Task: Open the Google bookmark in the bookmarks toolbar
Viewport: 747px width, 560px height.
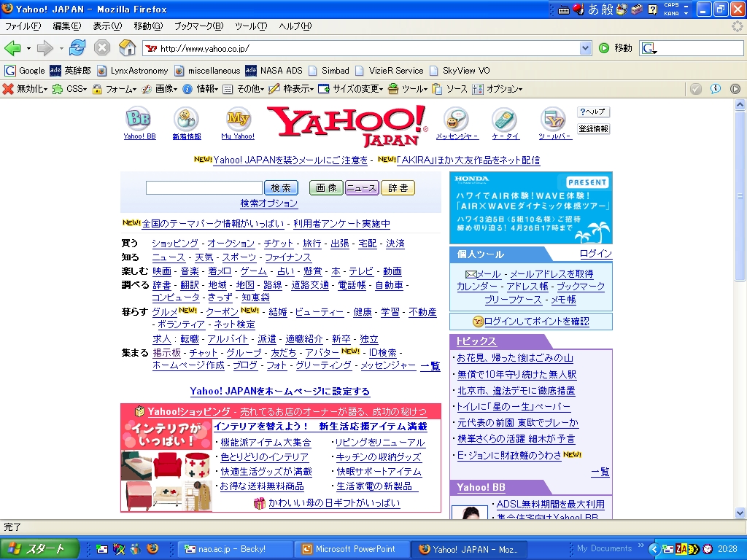Action: pos(25,71)
